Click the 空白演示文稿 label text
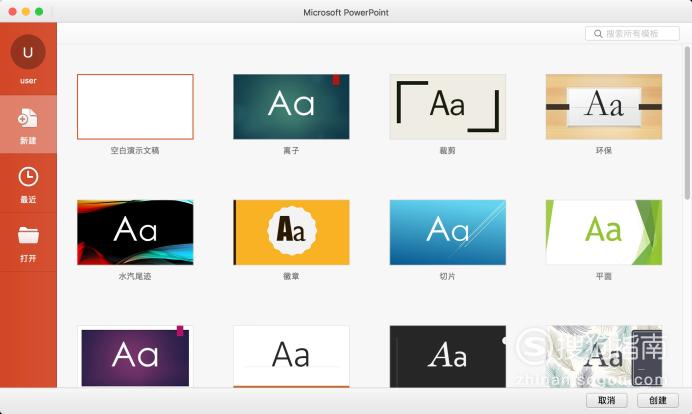This screenshot has width=692, height=414. point(135,151)
